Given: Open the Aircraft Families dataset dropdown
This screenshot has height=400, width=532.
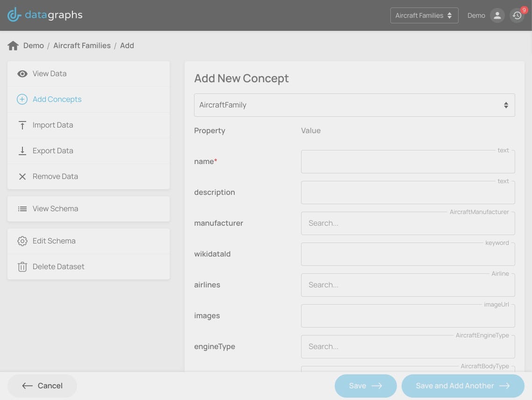Looking at the screenshot, I should 424,15.
